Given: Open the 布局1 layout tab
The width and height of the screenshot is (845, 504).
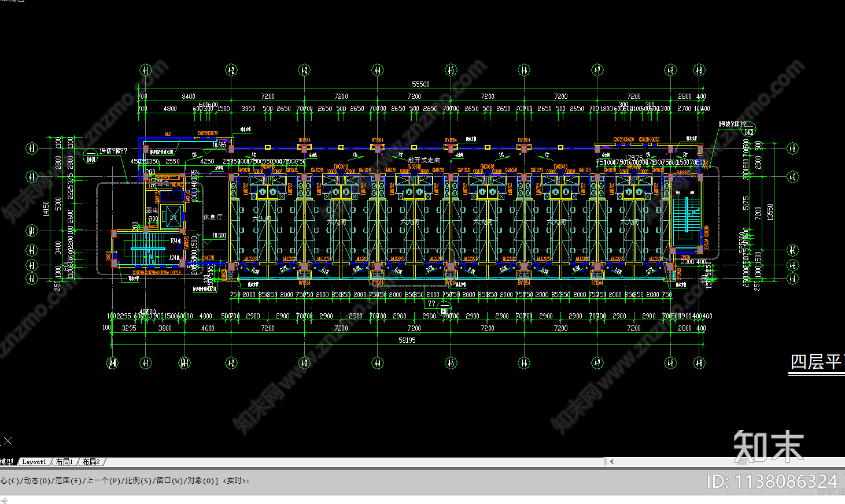Looking at the screenshot, I should pyautogui.click(x=65, y=462).
